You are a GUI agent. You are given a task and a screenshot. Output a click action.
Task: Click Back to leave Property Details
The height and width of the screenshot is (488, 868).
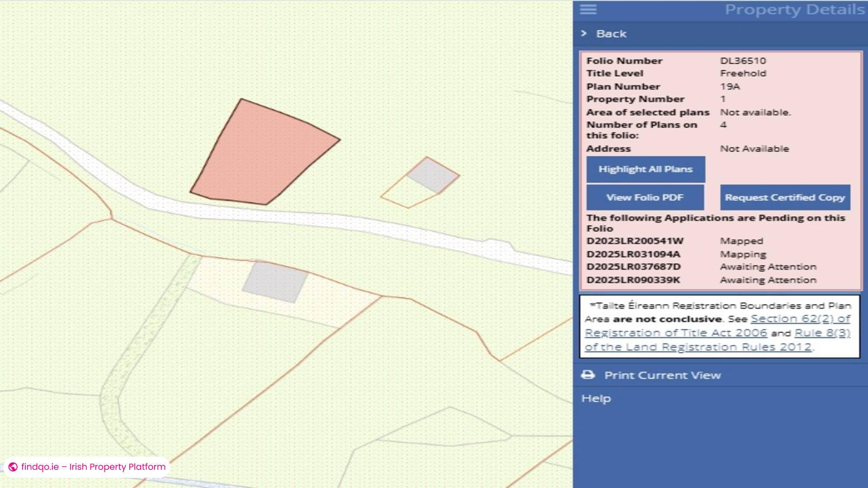pos(612,33)
